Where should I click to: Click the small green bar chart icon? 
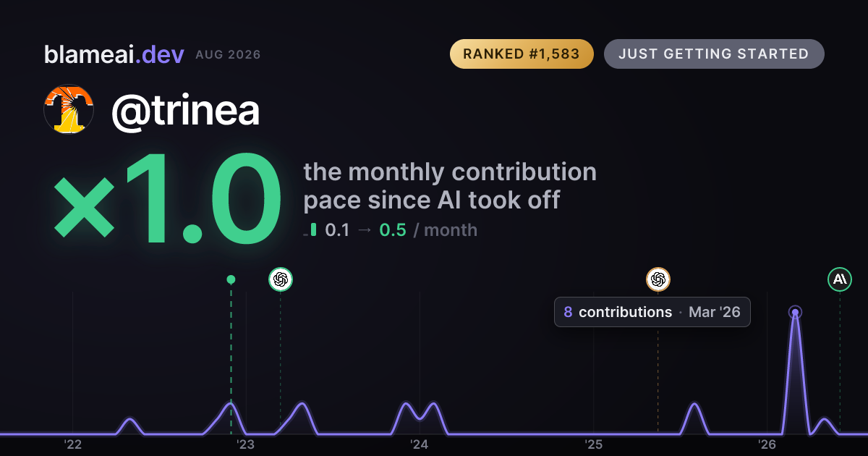pyautogui.click(x=311, y=230)
